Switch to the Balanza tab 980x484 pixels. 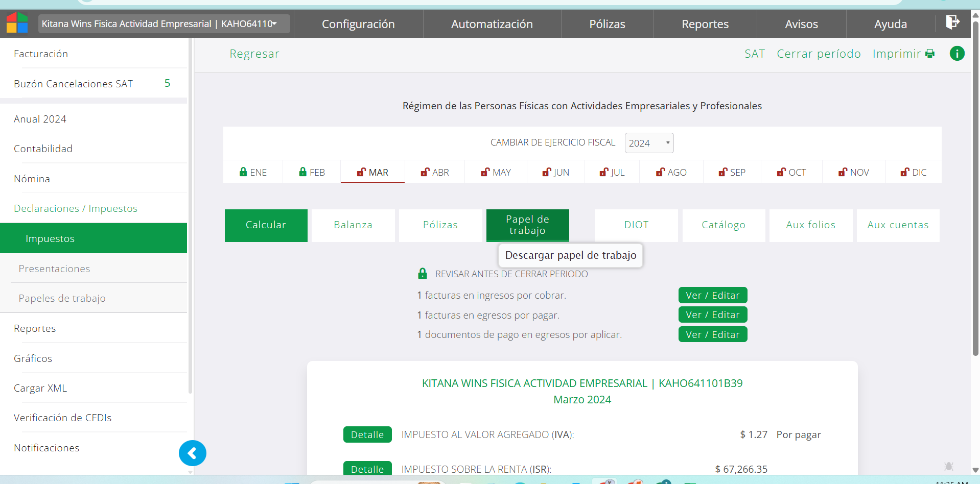[x=353, y=225]
